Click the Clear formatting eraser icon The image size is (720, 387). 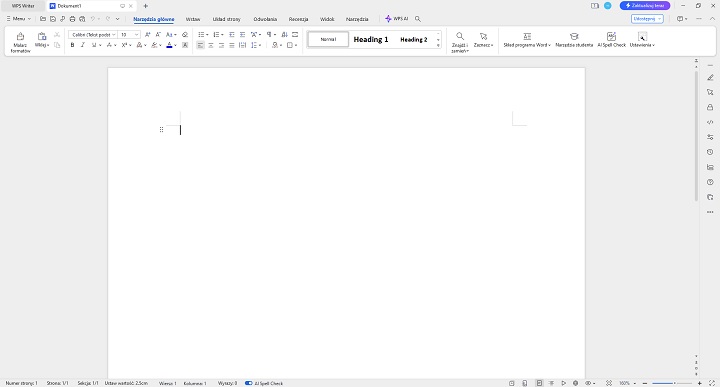[185, 34]
